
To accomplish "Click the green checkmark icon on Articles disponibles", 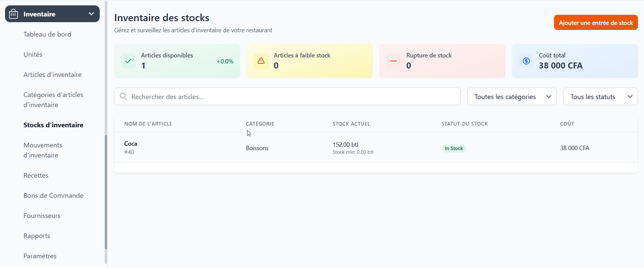I will point(128,61).
